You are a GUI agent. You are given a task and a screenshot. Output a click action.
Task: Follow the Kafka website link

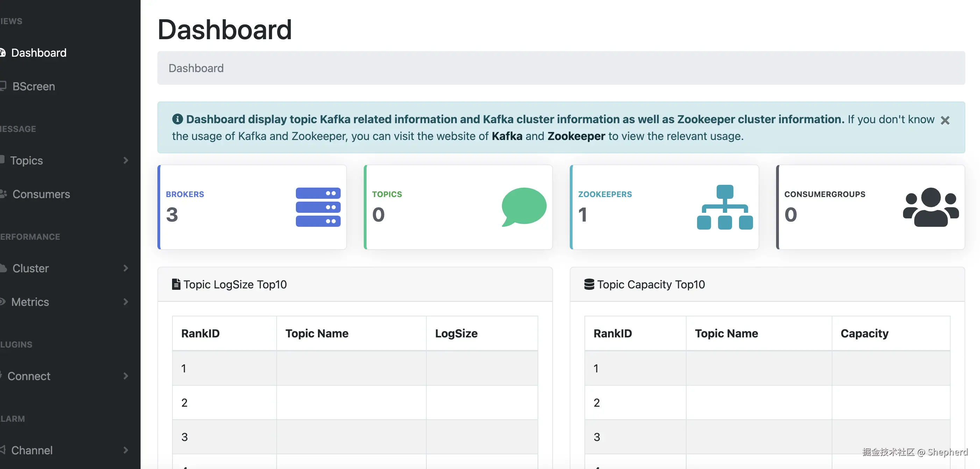[x=507, y=136]
